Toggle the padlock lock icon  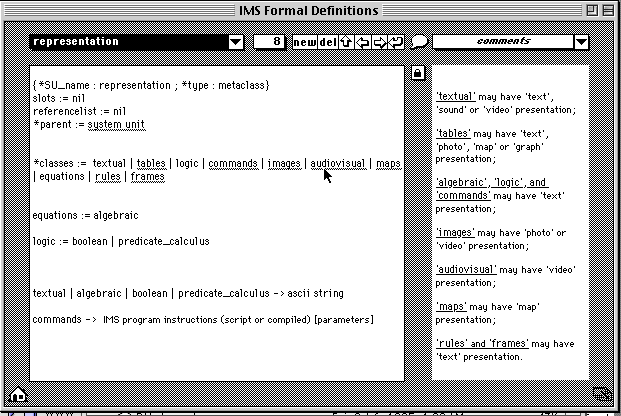coord(417,73)
